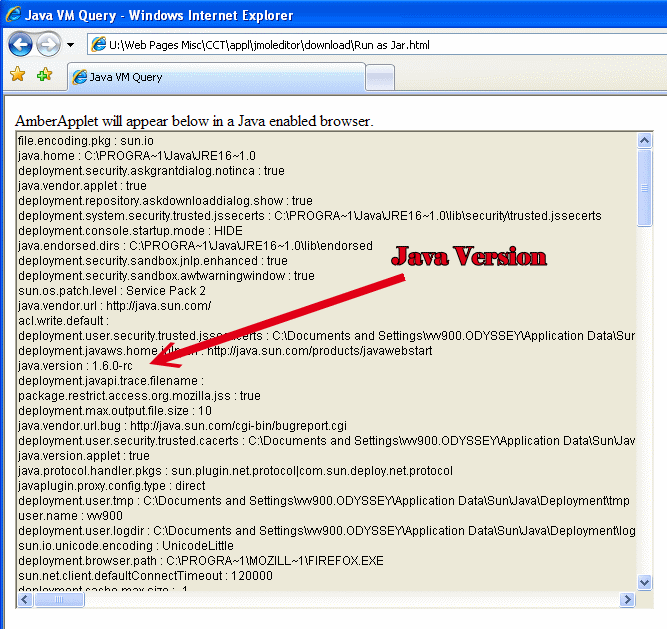The image size is (667, 629).
Task: Click the horizontal scrollbar thumb
Action: click(x=59, y=600)
